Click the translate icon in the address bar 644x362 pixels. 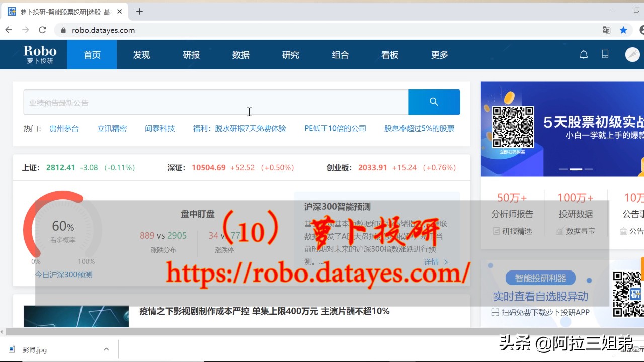(606, 30)
